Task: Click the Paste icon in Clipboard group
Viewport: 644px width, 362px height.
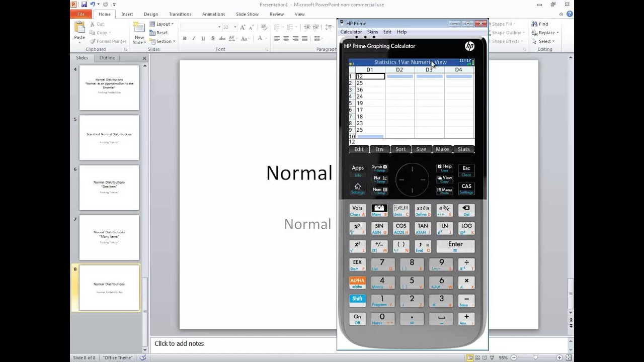Action: click(79, 27)
